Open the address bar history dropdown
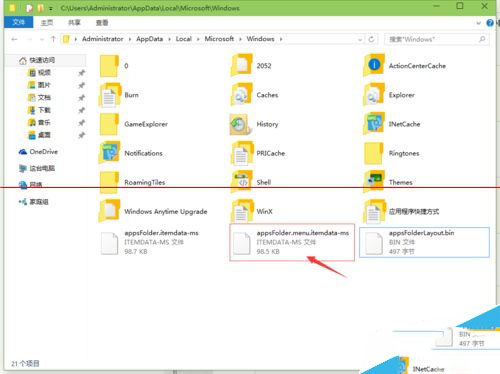 click(x=360, y=40)
